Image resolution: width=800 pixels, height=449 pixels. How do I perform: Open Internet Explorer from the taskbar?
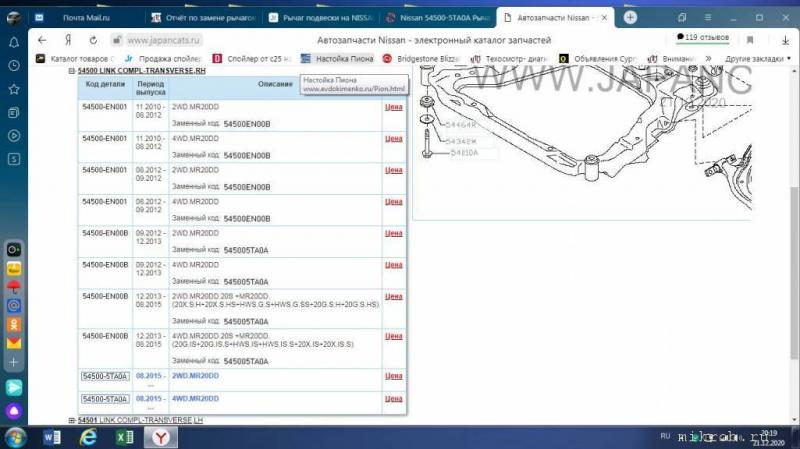(88, 437)
